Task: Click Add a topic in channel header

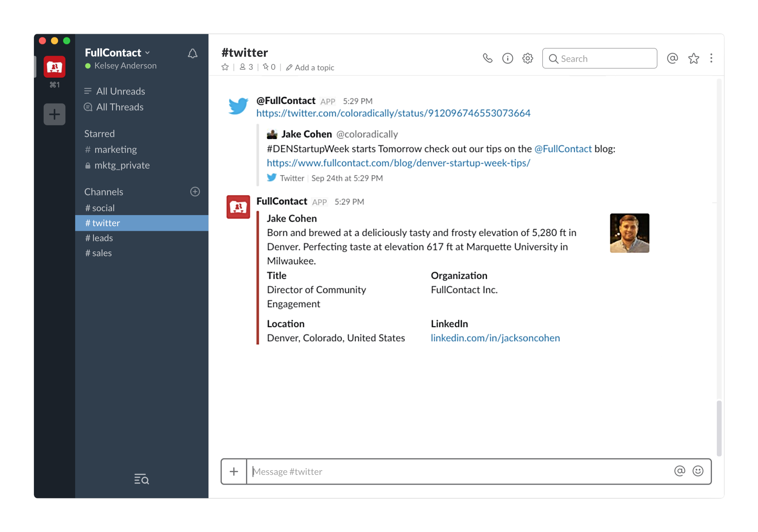Action: 310,68
